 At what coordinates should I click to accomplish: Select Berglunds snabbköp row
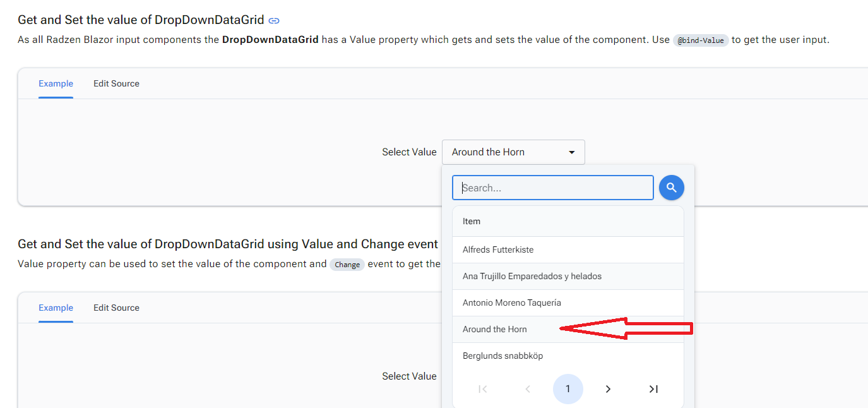click(x=568, y=356)
